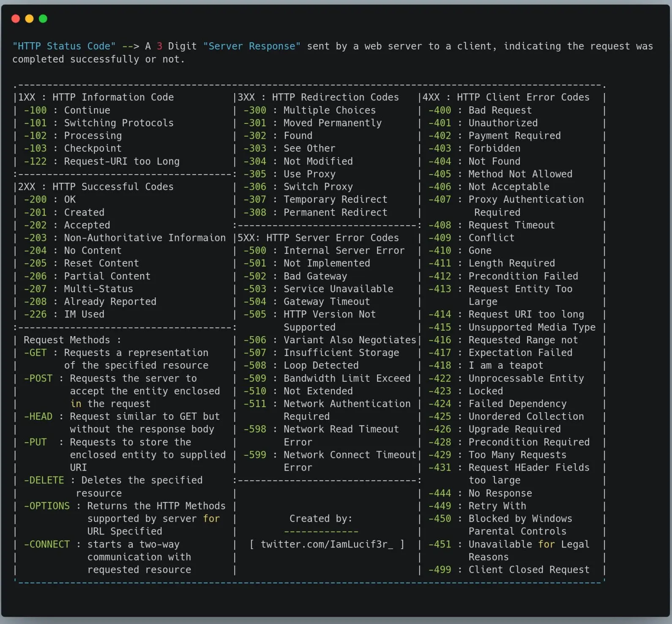Click the -200 : OK entry

[49, 200]
